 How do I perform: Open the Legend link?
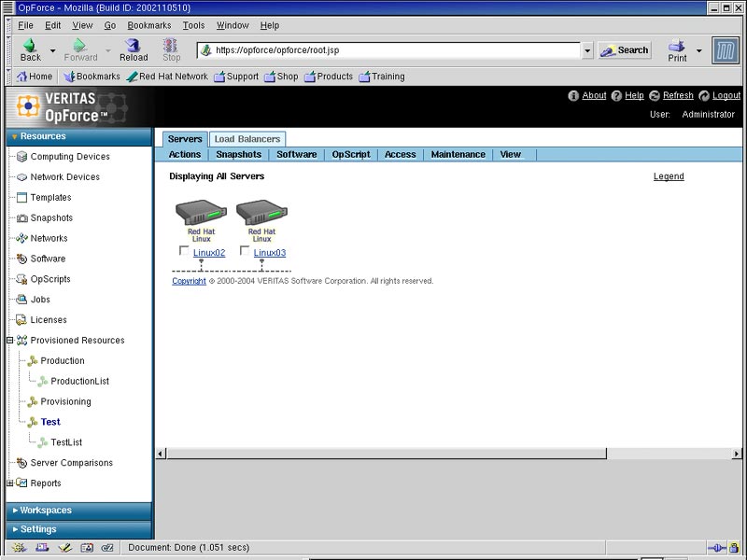[x=669, y=176]
